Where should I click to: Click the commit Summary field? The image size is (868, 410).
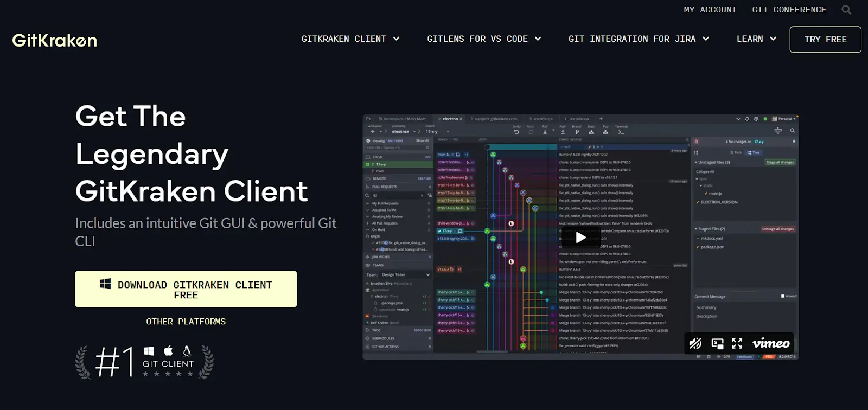(x=745, y=307)
